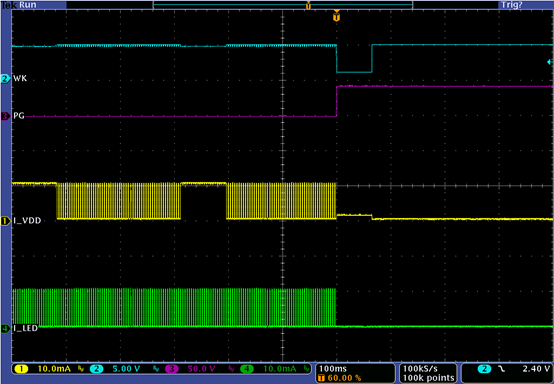Image resolution: width=554 pixels, height=384 pixels.
Task: Click the channel 1 I_VDD ground marker
Action: [x=6, y=221]
